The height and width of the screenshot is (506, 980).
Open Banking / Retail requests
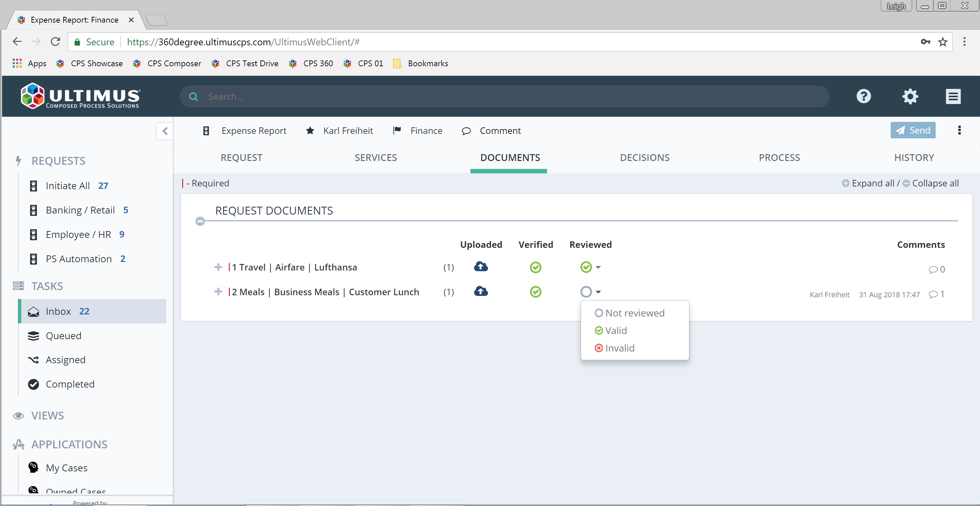click(80, 210)
